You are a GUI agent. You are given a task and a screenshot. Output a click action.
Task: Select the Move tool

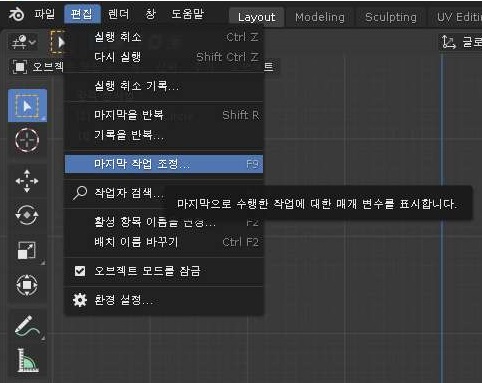27,181
